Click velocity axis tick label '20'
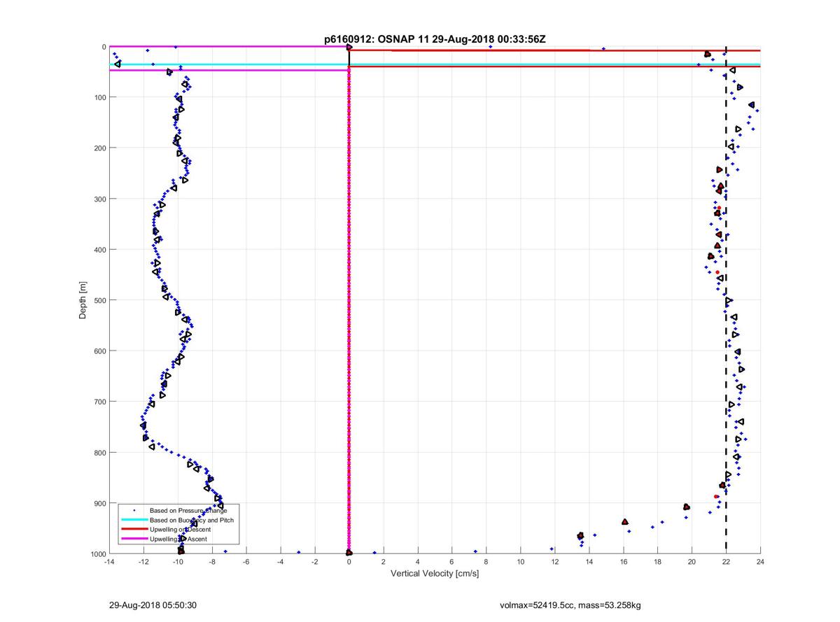 [692, 562]
